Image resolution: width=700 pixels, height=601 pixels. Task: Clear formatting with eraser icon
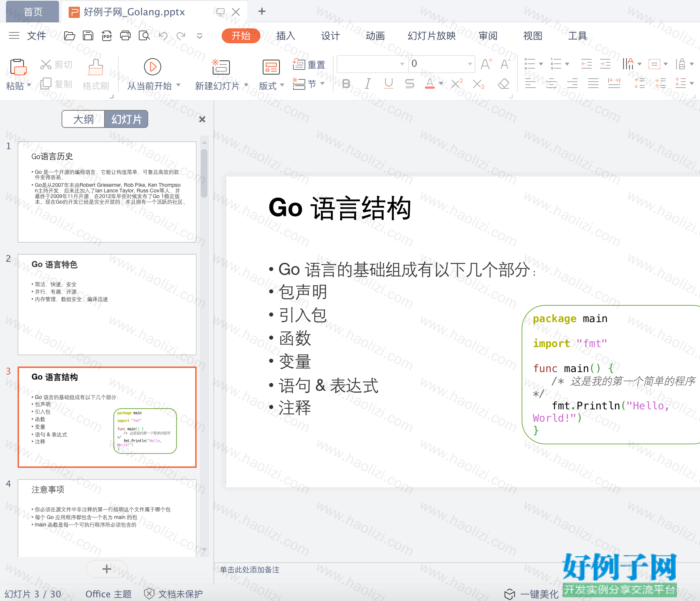[x=503, y=84]
